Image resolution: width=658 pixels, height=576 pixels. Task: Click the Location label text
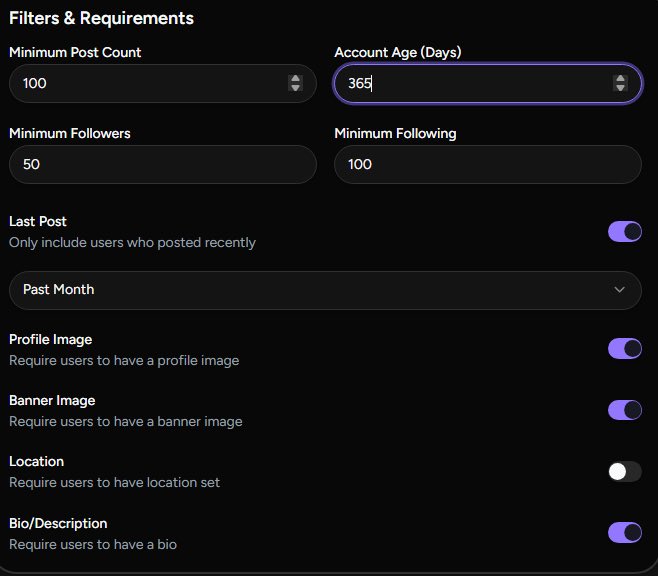pyautogui.click(x=36, y=462)
